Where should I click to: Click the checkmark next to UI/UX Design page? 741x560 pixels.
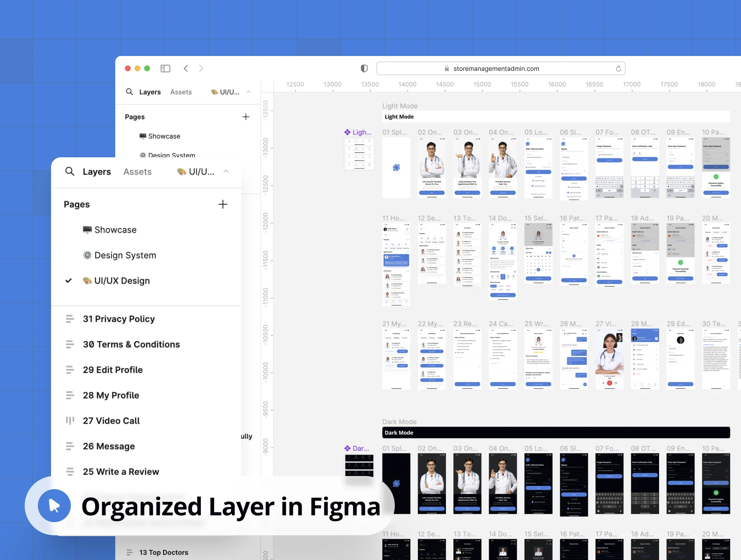(x=69, y=280)
